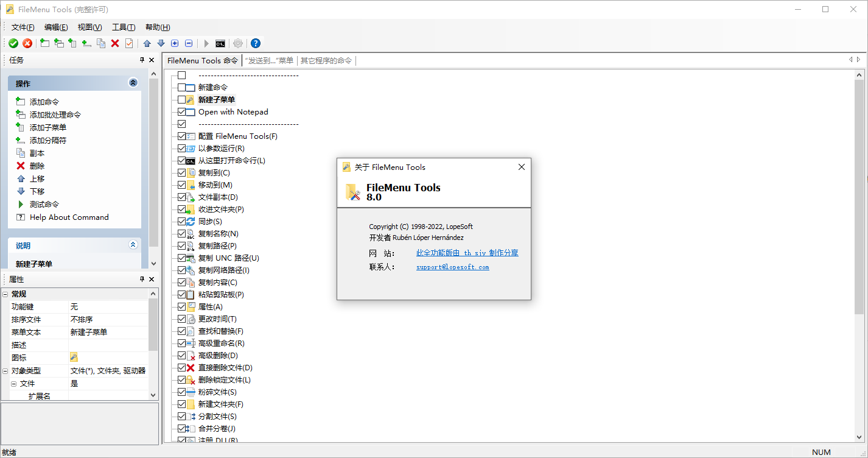Image resolution: width=868 pixels, height=458 pixels.
Task: Click the black command console toolbar icon
Action: [x=220, y=43]
